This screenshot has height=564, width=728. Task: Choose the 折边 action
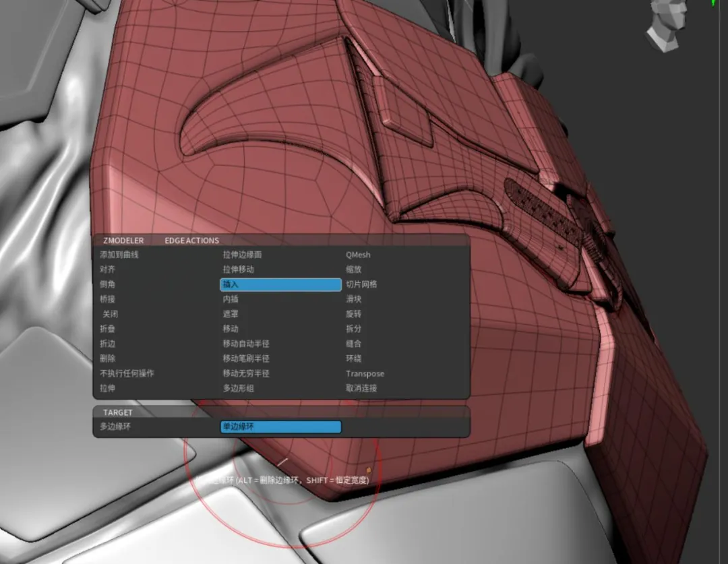point(107,344)
